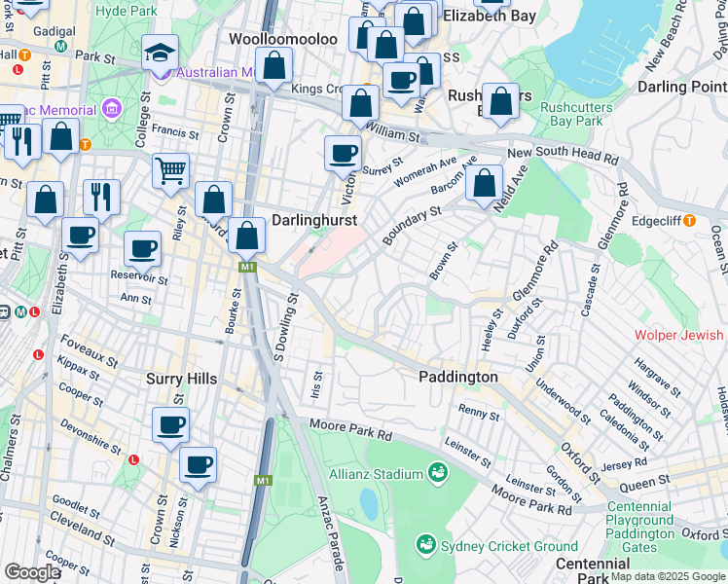Select the shopping bag marker below Woolloomooloo label
The width and height of the screenshot is (728, 584).
(x=273, y=66)
